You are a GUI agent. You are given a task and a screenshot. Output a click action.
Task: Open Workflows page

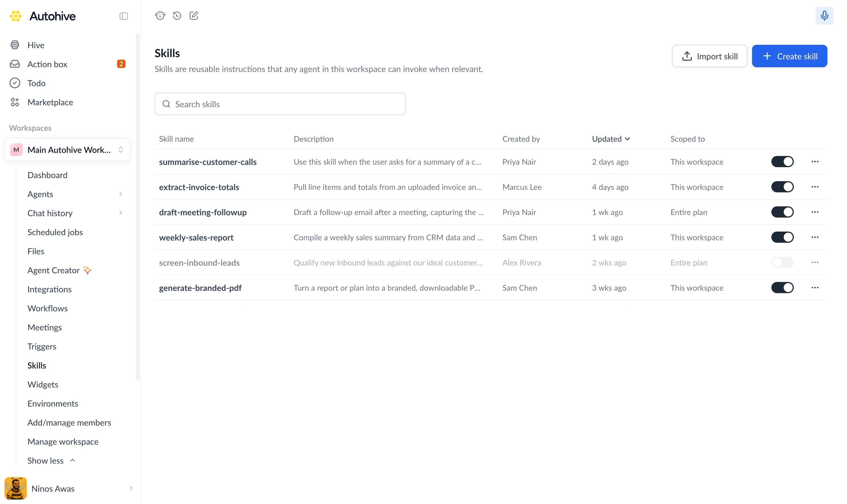pyautogui.click(x=48, y=308)
